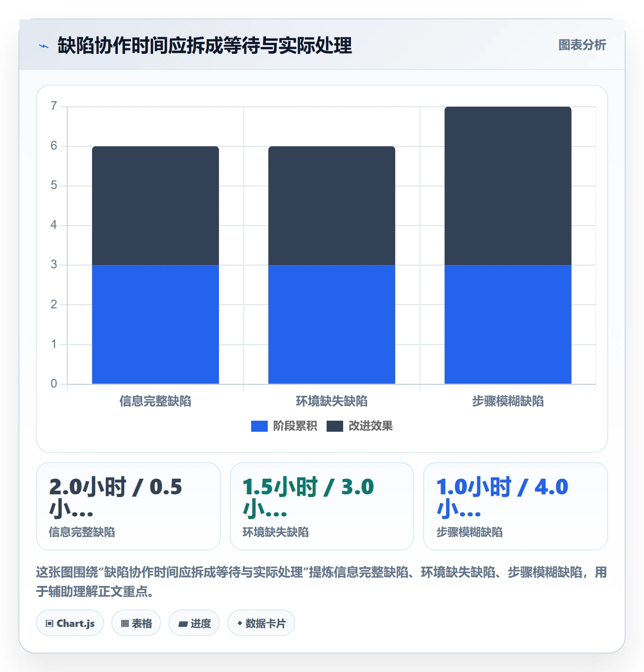Click the y-axis tick value 0
644x672 pixels.
click(x=54, y=384)
